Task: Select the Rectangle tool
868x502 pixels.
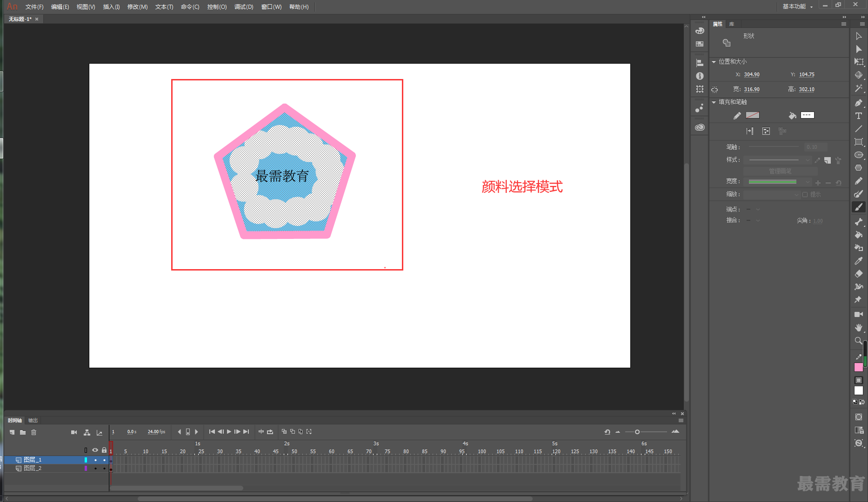Action: [859, 142]
